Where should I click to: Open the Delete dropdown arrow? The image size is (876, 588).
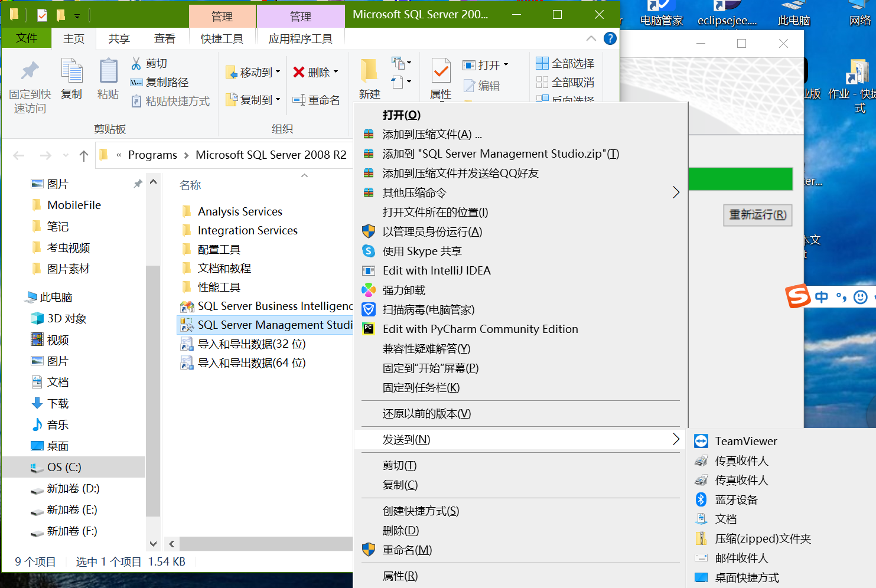(x=336, y=72)
